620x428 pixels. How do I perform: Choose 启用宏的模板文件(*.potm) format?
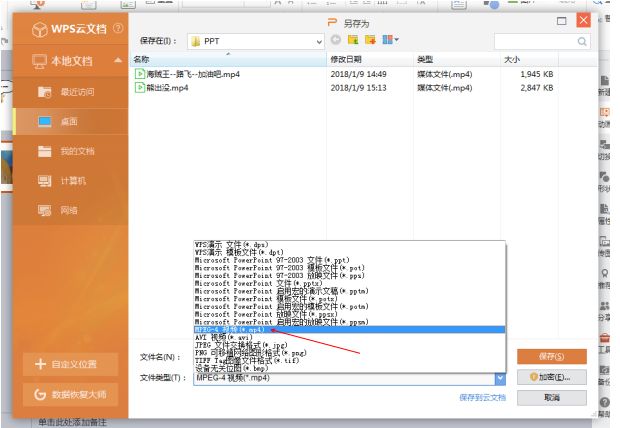(x=350, y=306)
